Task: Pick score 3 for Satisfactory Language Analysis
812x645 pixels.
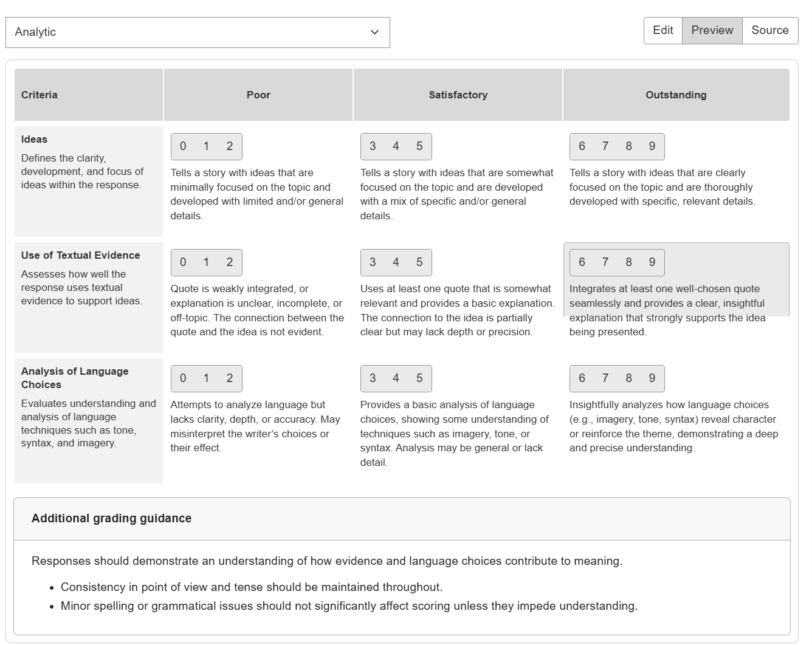Action: [x=373, y=378]
